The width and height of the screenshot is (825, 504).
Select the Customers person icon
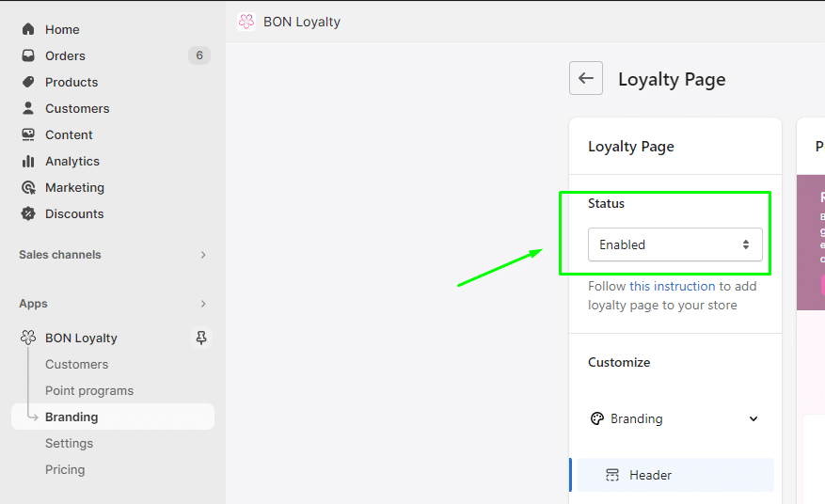(x=28, y=108)
